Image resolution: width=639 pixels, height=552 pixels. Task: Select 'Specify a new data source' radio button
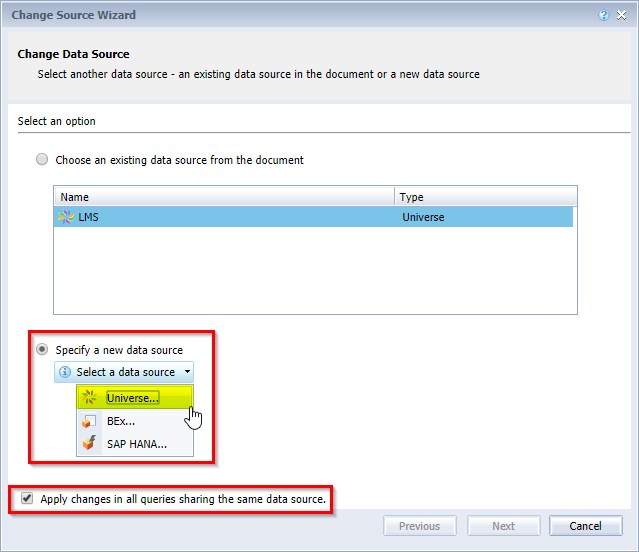click(x=42, y=350)
